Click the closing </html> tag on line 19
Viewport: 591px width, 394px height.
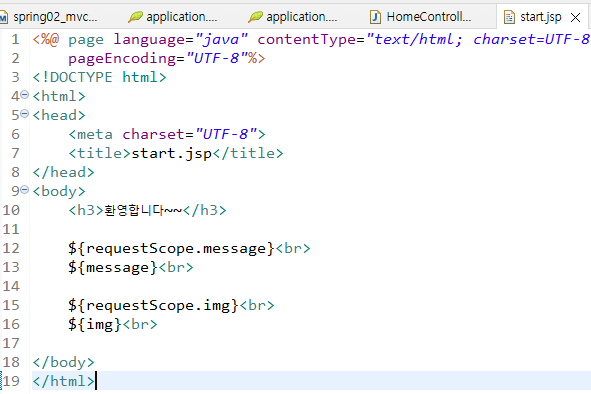coord(63,381)
